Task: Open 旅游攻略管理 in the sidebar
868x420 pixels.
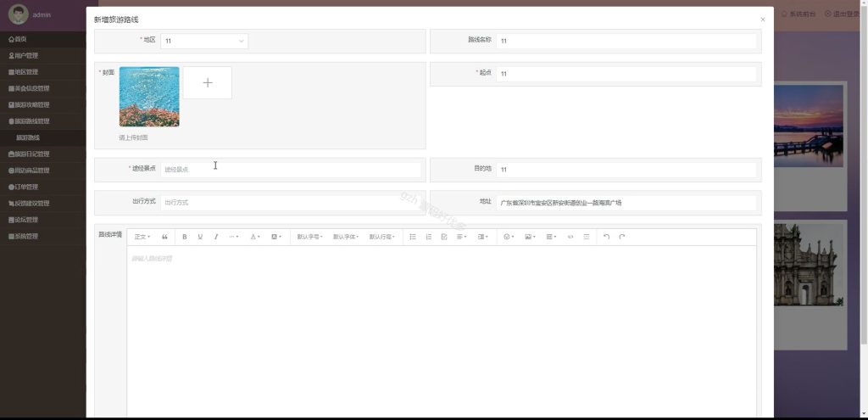Action: tap(42, 104)
